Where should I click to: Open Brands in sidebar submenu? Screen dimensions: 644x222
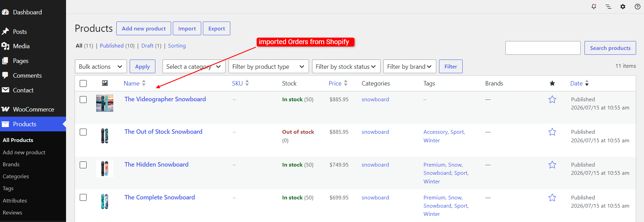point(11,164)
